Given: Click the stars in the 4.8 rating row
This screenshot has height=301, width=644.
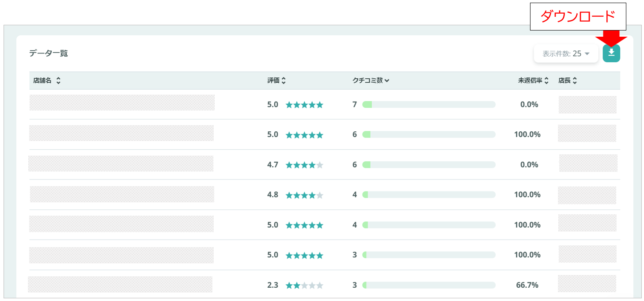Looking at the screenshot, I should [x=304, y=195].
